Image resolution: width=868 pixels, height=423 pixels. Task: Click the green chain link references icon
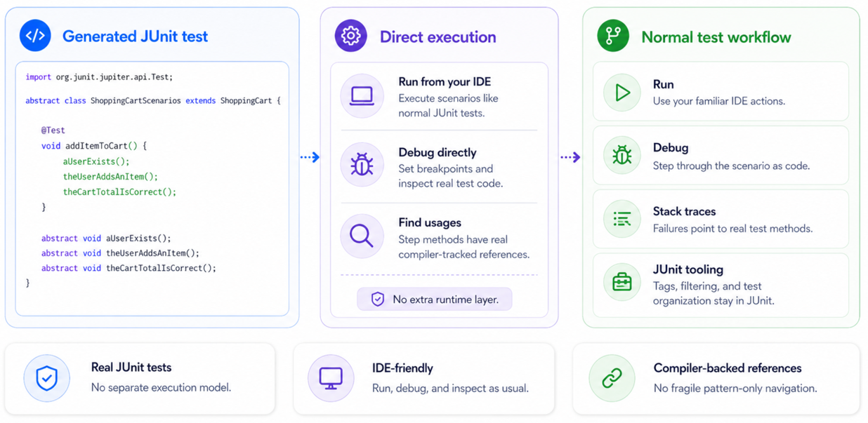(612, 378)
